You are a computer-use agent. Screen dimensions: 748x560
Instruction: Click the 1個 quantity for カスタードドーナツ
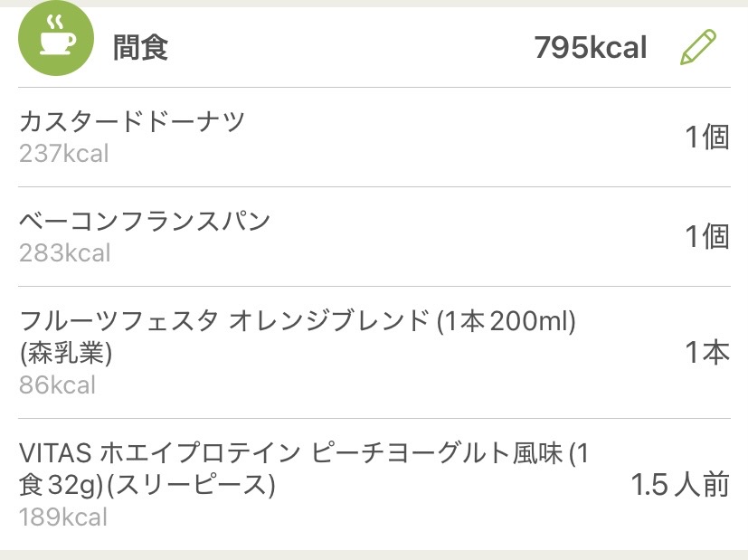point(706,138)
